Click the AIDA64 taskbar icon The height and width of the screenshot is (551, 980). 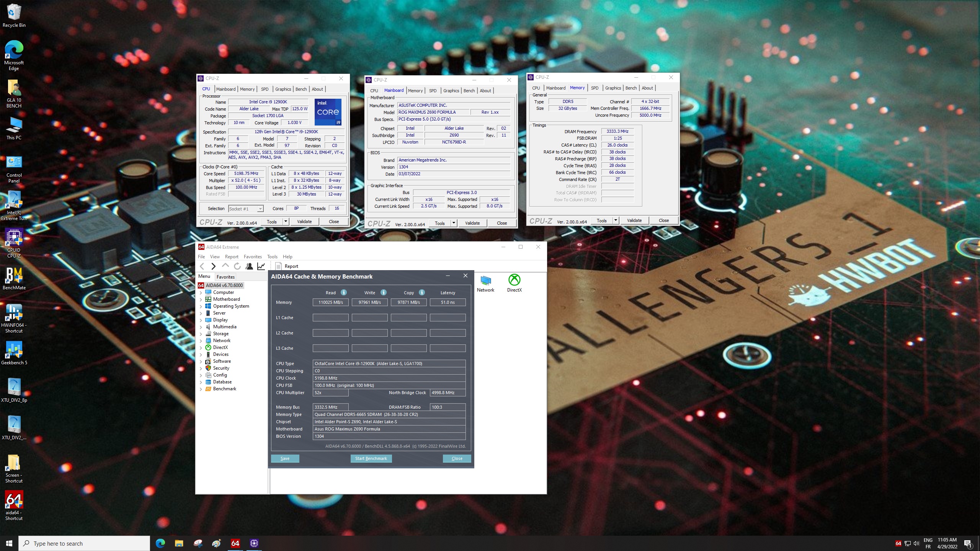point(235,543)
